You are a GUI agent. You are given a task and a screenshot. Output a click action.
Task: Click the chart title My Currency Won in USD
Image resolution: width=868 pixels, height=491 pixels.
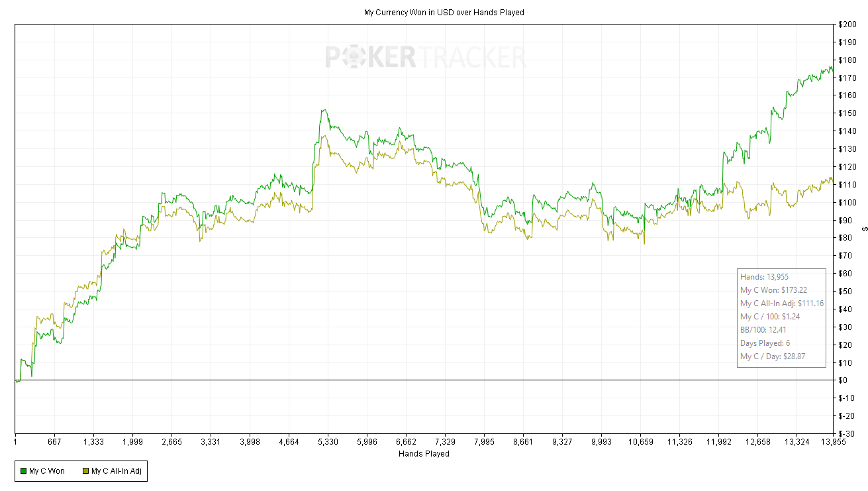[444, 13]
